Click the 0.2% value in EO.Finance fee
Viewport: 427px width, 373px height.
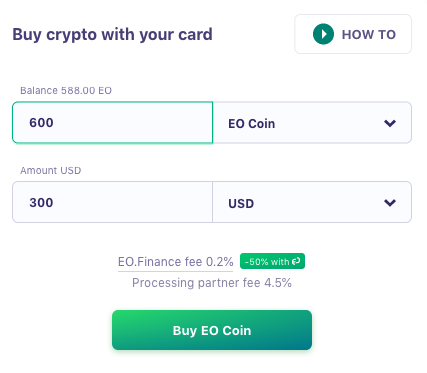(219, 262)
